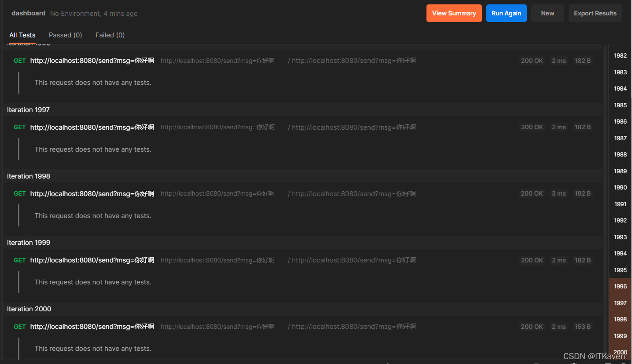Click 182 B size in Iteration 1999
This screenshot has width=632, height=364.
click(x=583, y=260)
